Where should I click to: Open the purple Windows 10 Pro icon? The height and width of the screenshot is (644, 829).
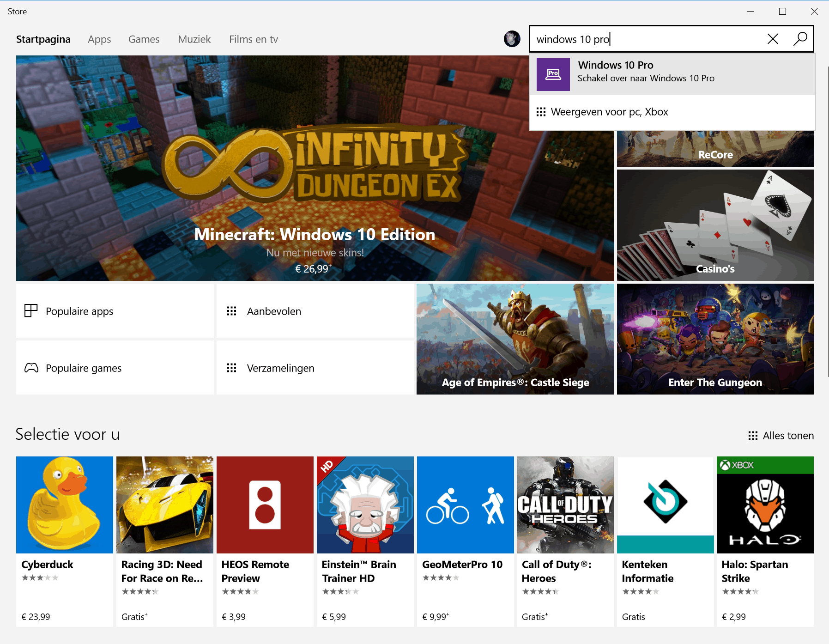553,74
